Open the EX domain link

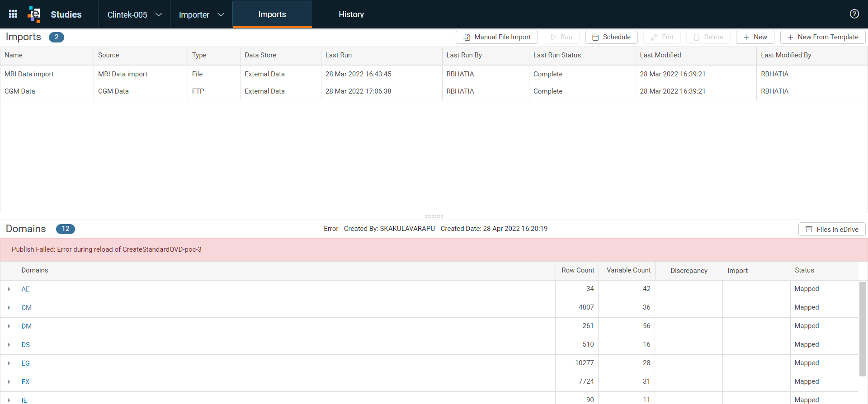point(25,382)
